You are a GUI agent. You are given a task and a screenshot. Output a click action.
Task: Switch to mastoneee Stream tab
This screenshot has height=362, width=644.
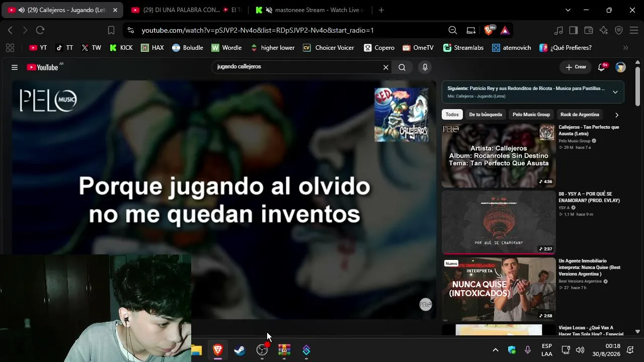pos(310,10)
